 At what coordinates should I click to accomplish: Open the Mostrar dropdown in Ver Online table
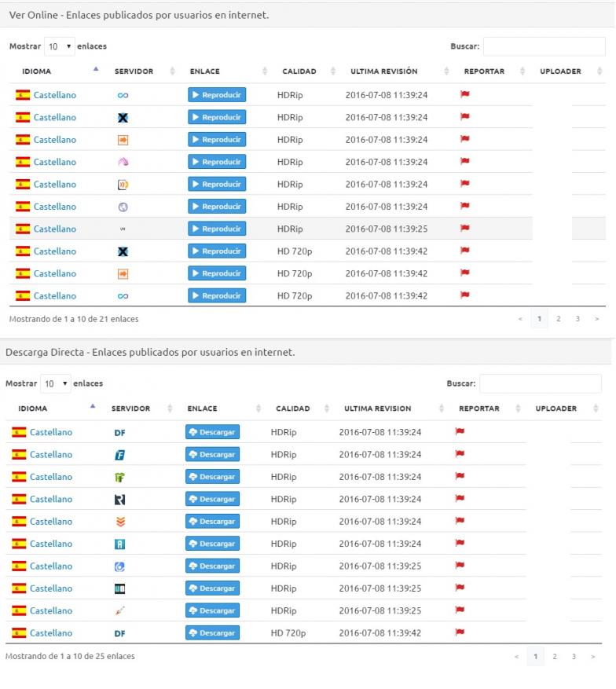59,47
